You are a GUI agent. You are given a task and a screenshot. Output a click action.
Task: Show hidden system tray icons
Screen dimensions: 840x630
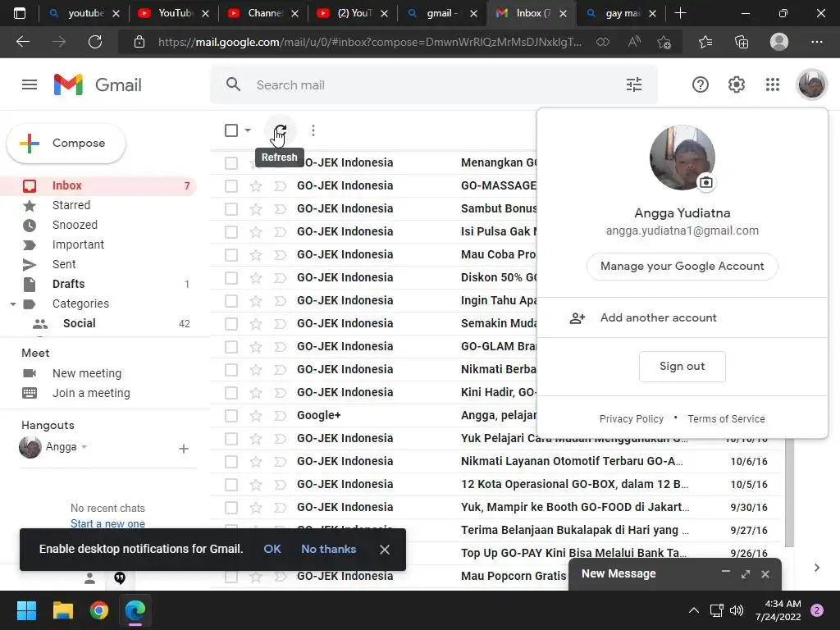[x=694, y=610]
